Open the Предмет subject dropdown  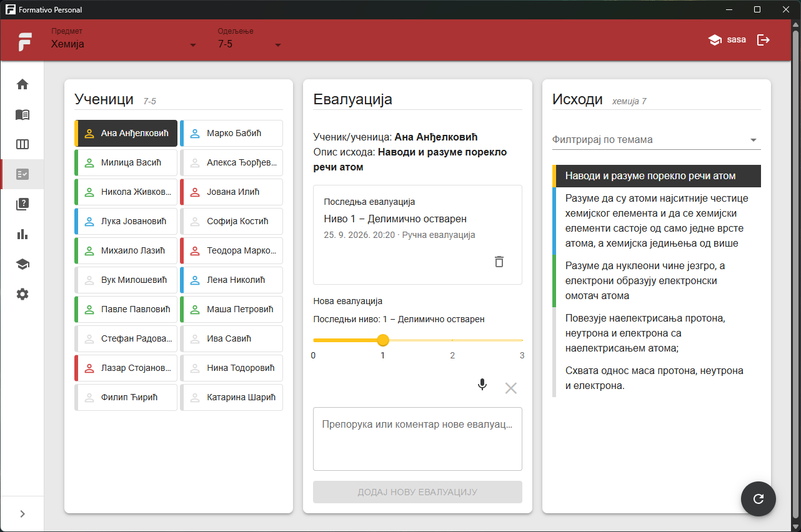pyautogui.click(x=124, y=40)
